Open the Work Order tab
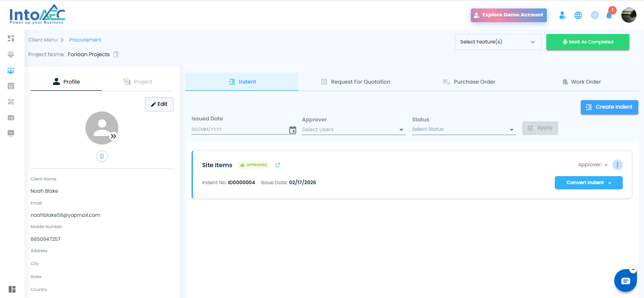This screenshot has width=644, height=298. 582,82
